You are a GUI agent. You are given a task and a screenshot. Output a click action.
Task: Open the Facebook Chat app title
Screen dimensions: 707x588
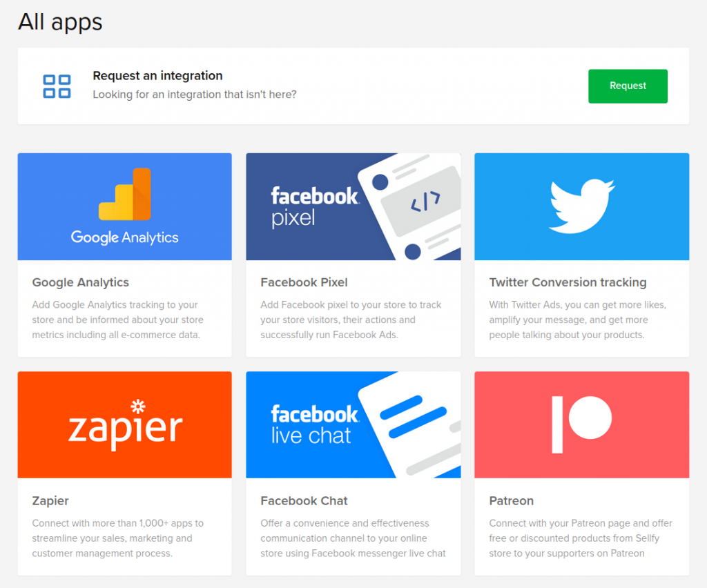pyautogui.click(x=304, y=501)
